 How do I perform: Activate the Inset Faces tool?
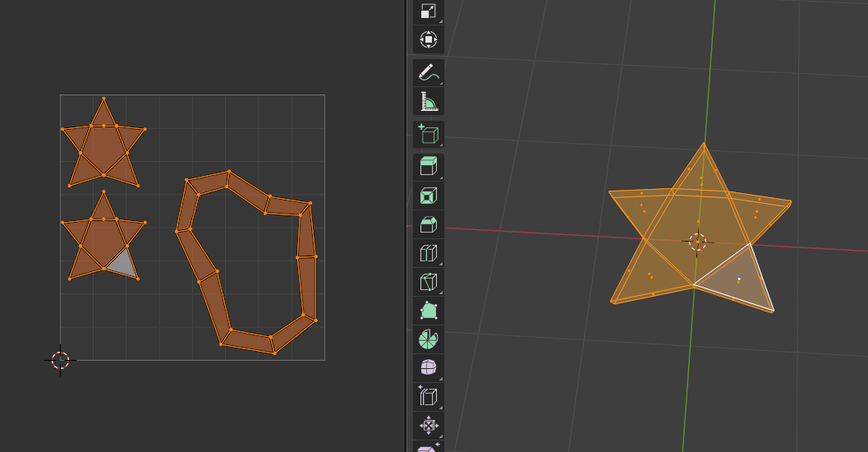[x=428, y=196]
